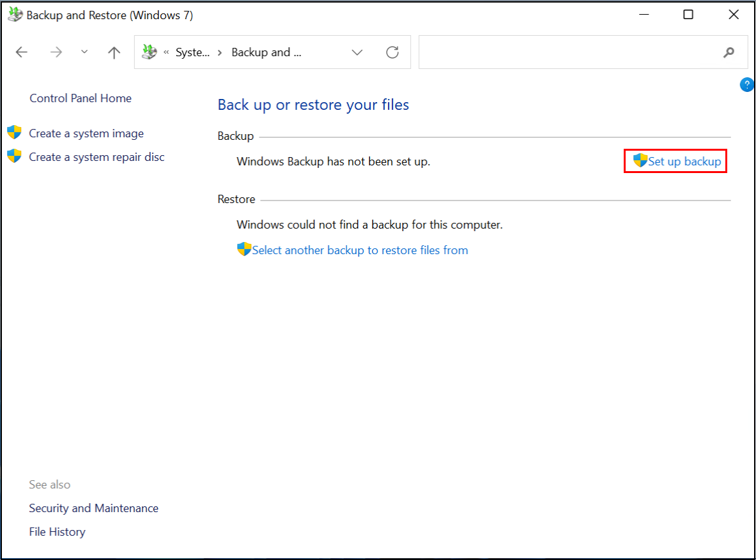This screenshot has height=560, width=756.
Task: Open the recent locations dropdown chevron
Action: pos(84,52)
